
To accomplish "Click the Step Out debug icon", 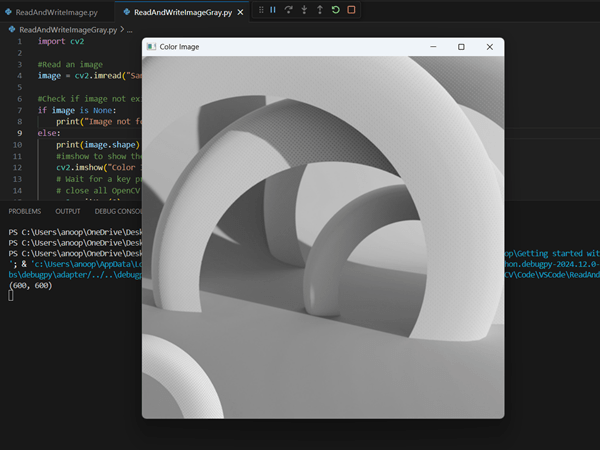I will pyautogui.click(x=320, y=10).
